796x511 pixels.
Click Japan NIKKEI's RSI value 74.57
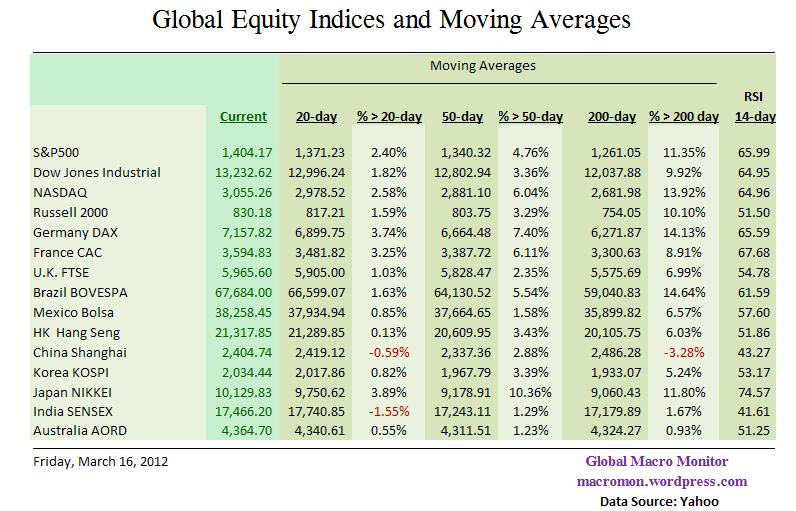[757, 392]
